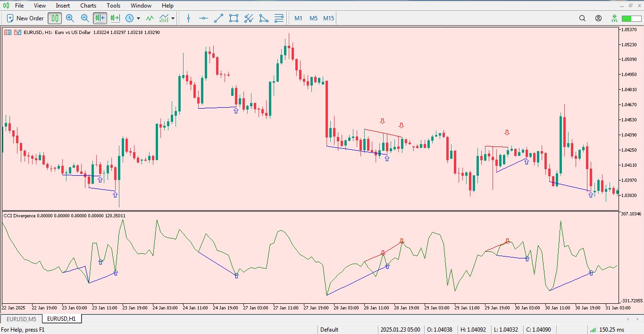Screen dimensions: 644x334
Task: Click the 2025.01.23 05:00 status entry
Action: (x=400, y=330)
